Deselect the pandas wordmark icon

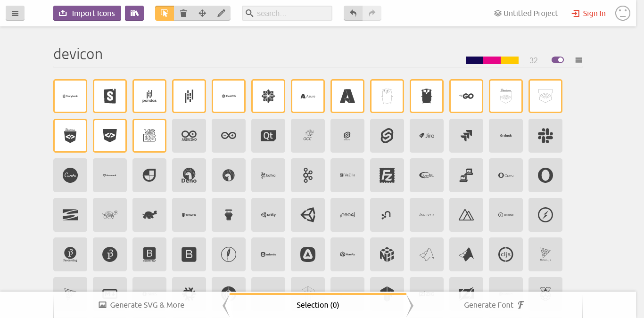click(x=149, y=96)
